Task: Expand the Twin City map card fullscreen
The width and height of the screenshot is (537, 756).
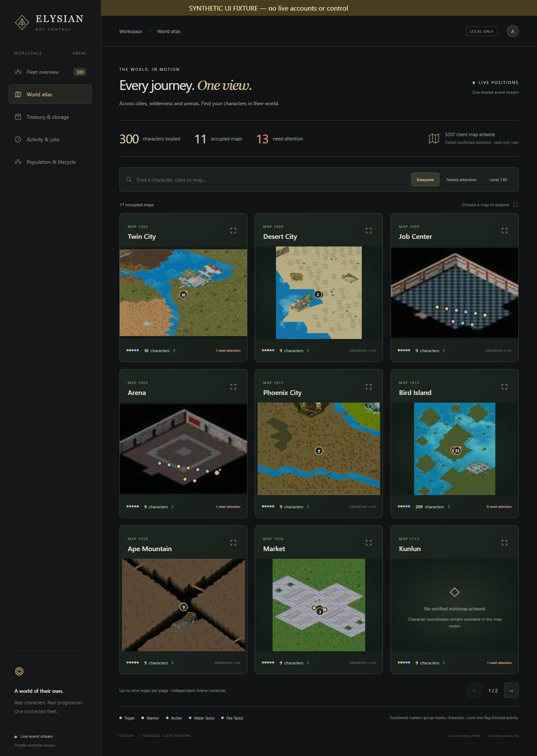Action: point(233,230)
